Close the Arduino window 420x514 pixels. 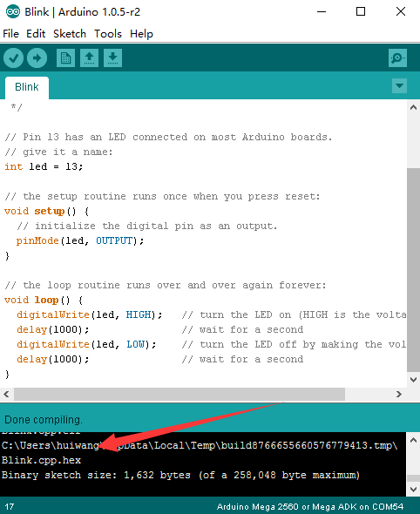[x=401, y=12]
